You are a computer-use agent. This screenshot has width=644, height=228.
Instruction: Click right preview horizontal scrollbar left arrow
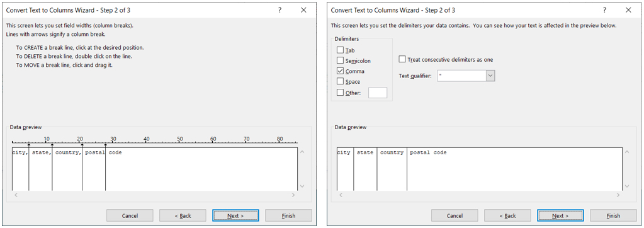pos(341,195)
